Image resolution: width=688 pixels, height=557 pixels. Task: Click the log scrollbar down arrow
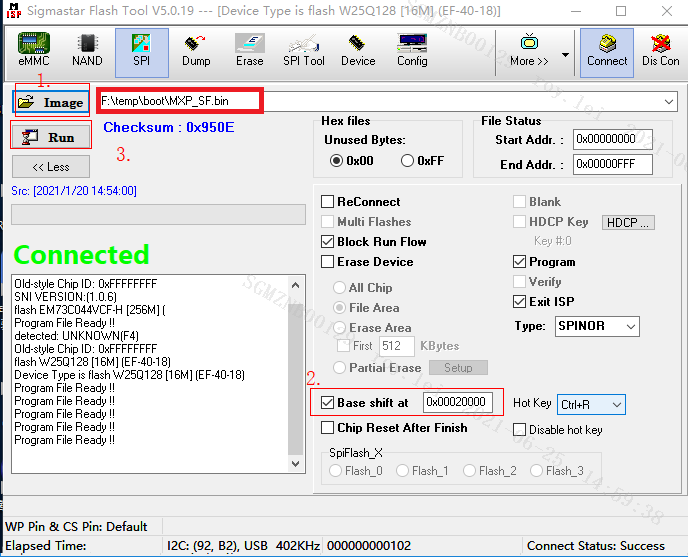tap(296, 464)
